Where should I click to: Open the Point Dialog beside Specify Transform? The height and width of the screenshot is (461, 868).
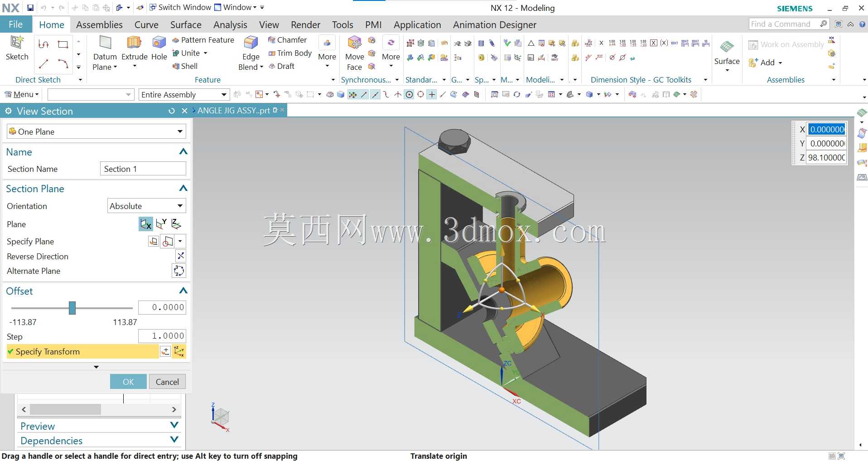click(x=165, y=351)
